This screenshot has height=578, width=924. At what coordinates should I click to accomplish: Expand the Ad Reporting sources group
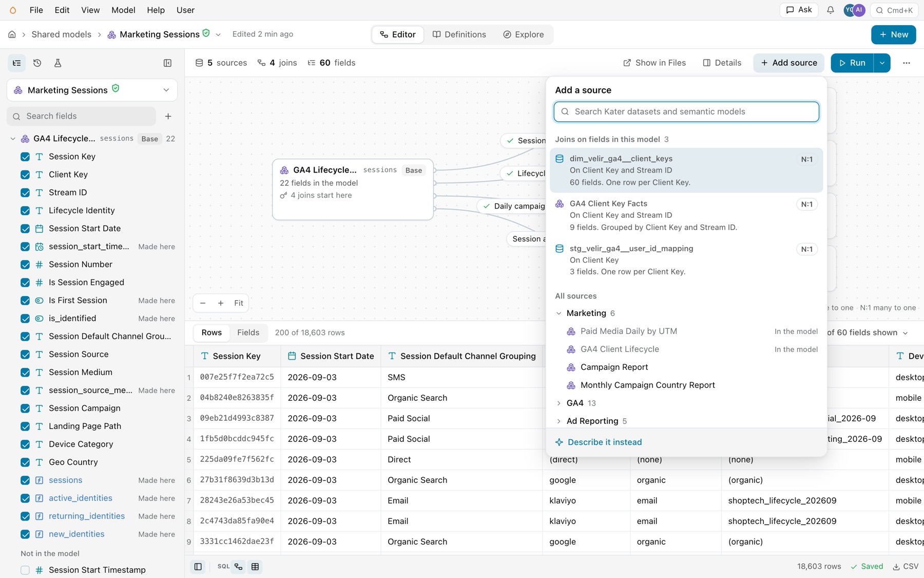(559, 421)
